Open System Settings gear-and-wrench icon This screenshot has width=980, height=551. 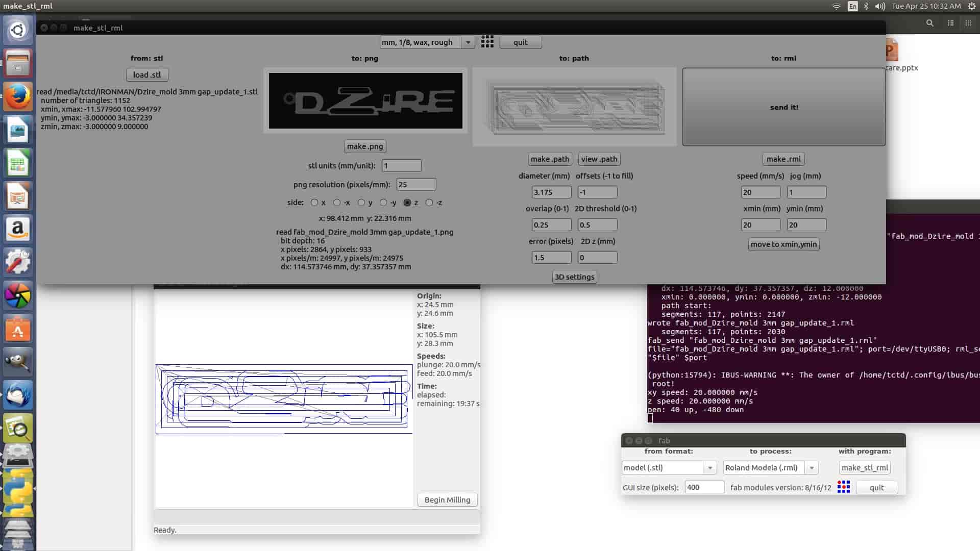(x=18, y=262)
